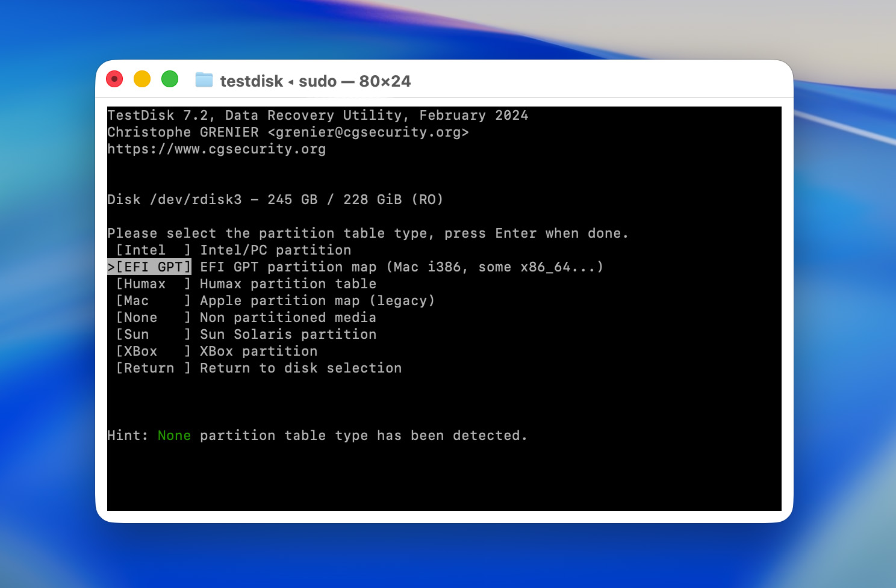Click the grenier@cgsecurity.org email address
This screenshot has width=896, height=588.
coord(369,132)
